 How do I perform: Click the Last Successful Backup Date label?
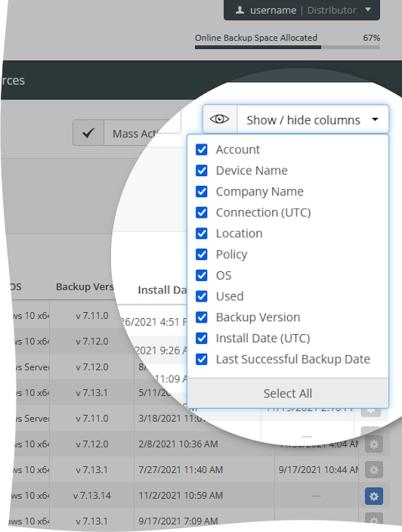coord(293,359)
